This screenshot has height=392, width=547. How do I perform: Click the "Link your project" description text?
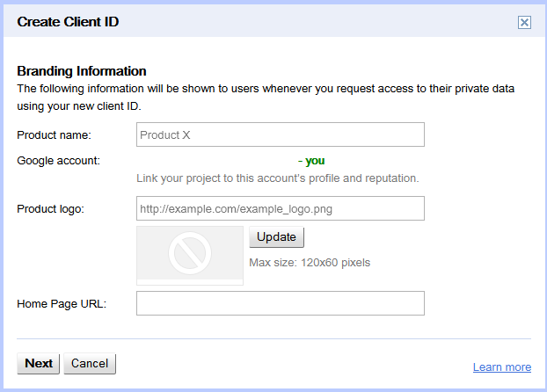277,178
